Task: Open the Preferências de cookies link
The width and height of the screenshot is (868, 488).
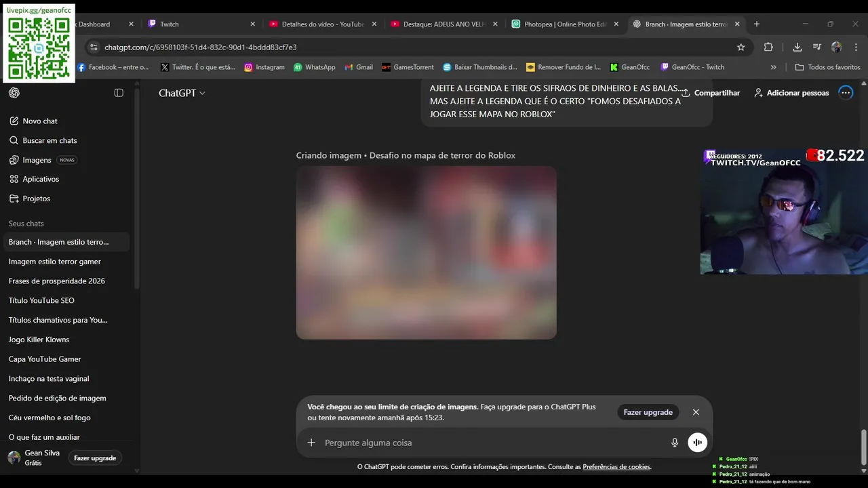Action: [616, 467]
